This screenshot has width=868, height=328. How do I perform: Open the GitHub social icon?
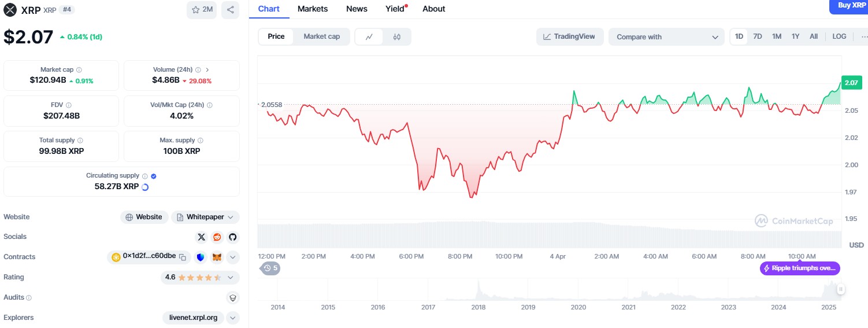(232, 237)
